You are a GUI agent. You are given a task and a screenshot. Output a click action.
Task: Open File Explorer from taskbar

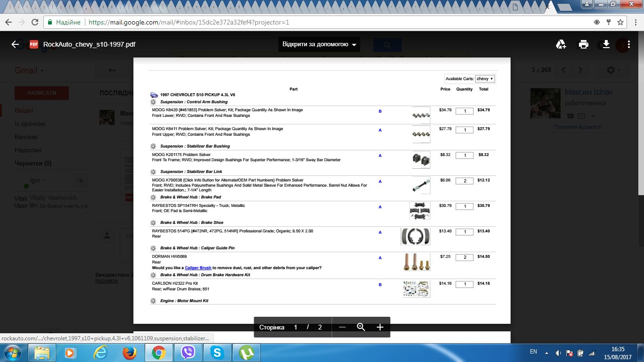tap(42, 353)
